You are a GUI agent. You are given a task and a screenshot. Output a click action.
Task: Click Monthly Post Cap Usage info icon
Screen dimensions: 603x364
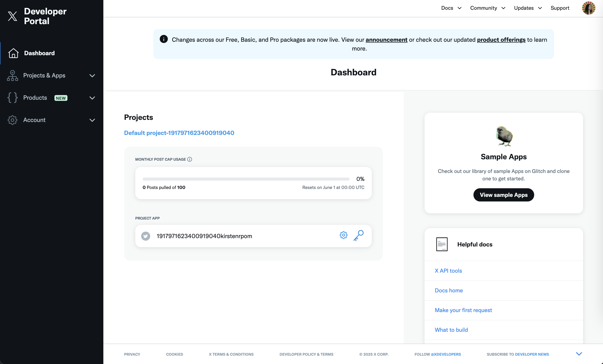(x=190, y=159)
